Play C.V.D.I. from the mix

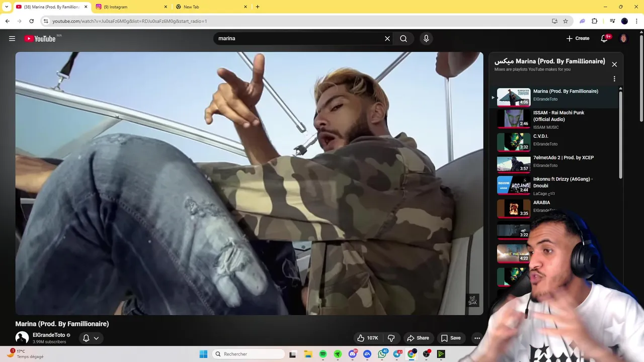point(556,141)
